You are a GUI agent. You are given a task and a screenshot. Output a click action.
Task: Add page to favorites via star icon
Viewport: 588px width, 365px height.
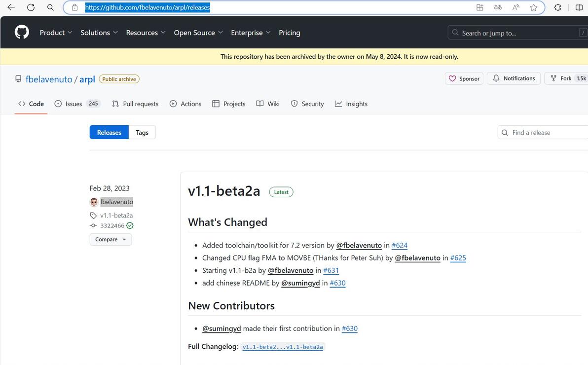tap(533, 7)
